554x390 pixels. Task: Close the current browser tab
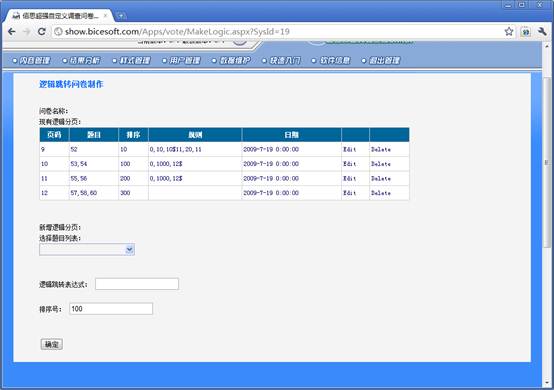point(105,16)
